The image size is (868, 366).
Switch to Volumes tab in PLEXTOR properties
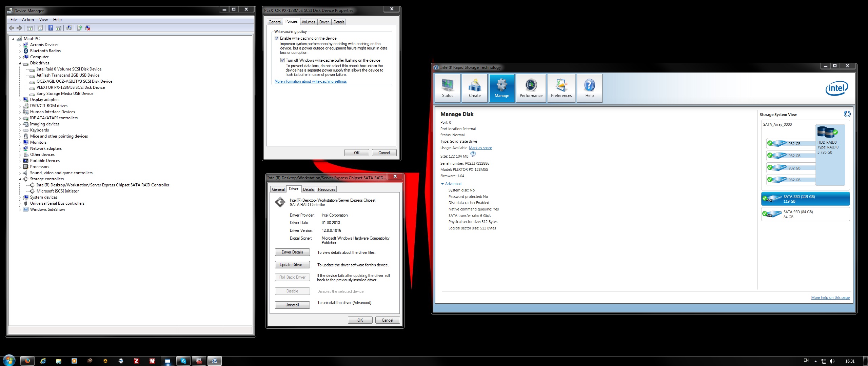tap(308, 22)
